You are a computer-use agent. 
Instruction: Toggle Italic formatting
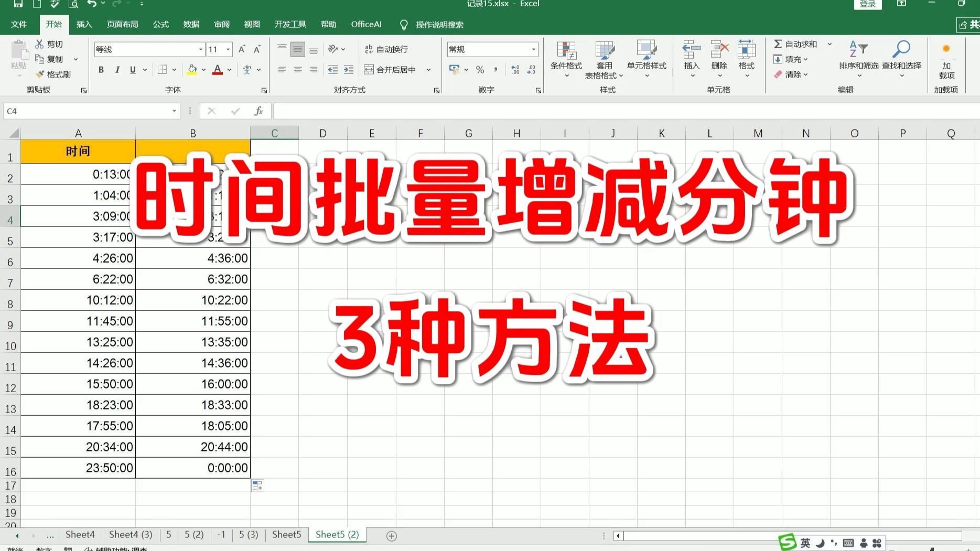coord(117,69)
